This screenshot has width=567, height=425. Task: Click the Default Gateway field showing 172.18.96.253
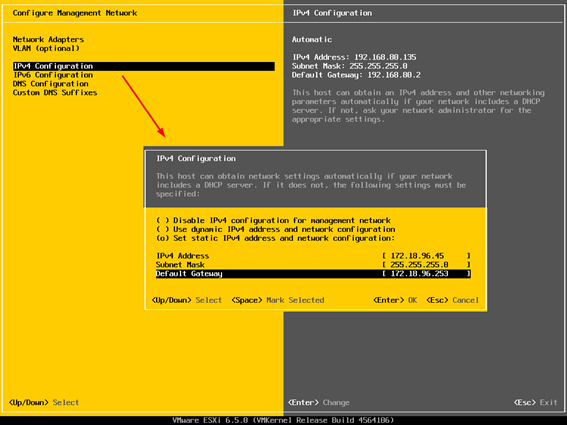(426, 273)
